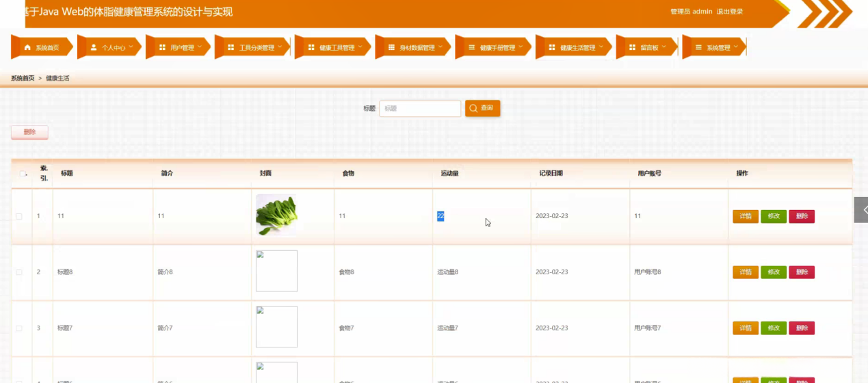868x383 pixels.
Task: Open 详情 for row 标题8
Action: click(746, 272)
